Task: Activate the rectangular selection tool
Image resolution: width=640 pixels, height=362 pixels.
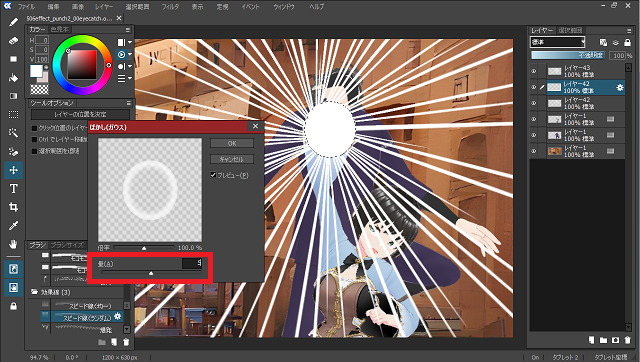Action: (13, 115)
